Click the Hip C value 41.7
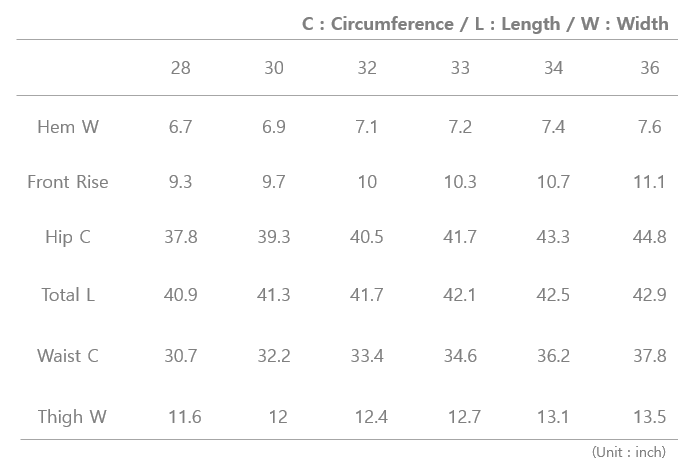The height and width of the screenshot is (467, 678). tap(460, 237)
